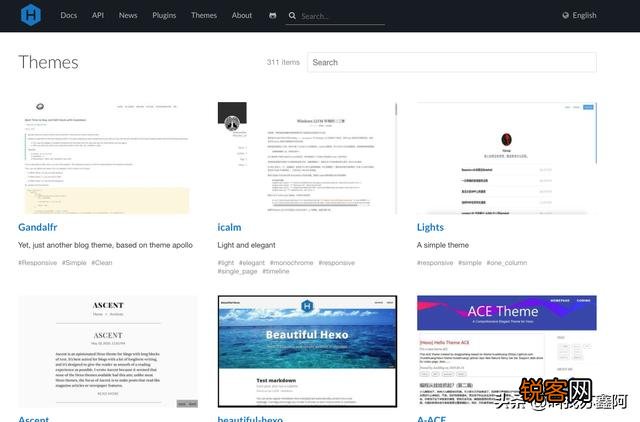The width and height of the screenshot is (640, 422).
Task: Open the beautiful-hexo theme link
Action: point(250,419)
